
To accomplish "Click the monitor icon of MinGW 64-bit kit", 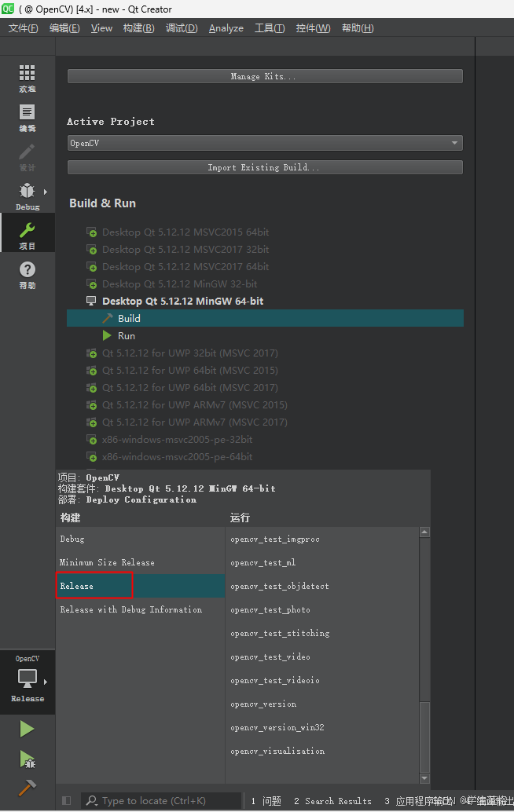I will (x=91, y=301).
